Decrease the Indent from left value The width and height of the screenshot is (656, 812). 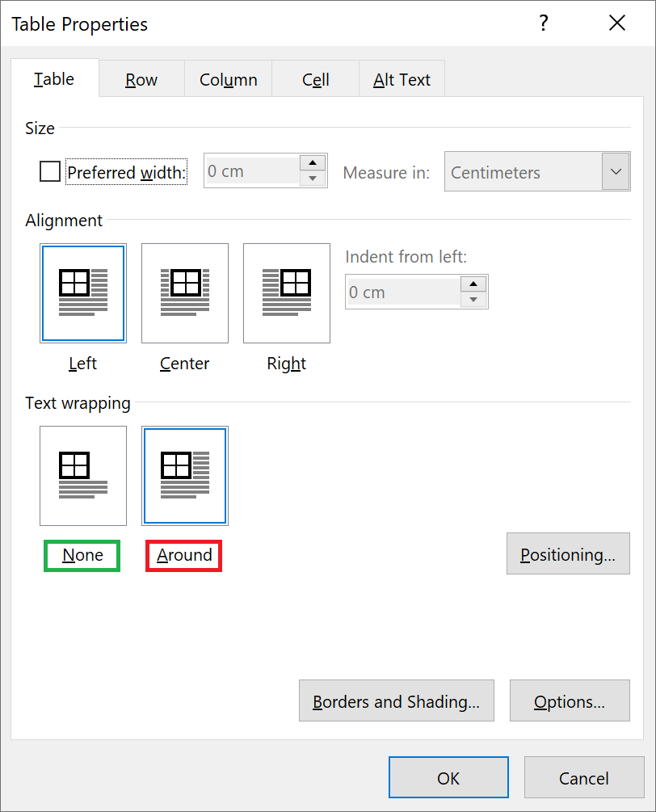(x=473, y=299)
